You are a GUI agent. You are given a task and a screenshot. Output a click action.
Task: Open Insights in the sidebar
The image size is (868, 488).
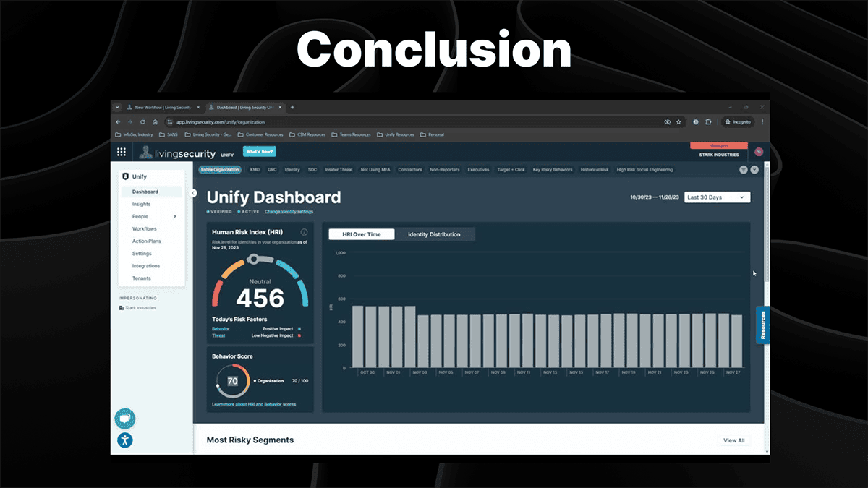(141, 204)
